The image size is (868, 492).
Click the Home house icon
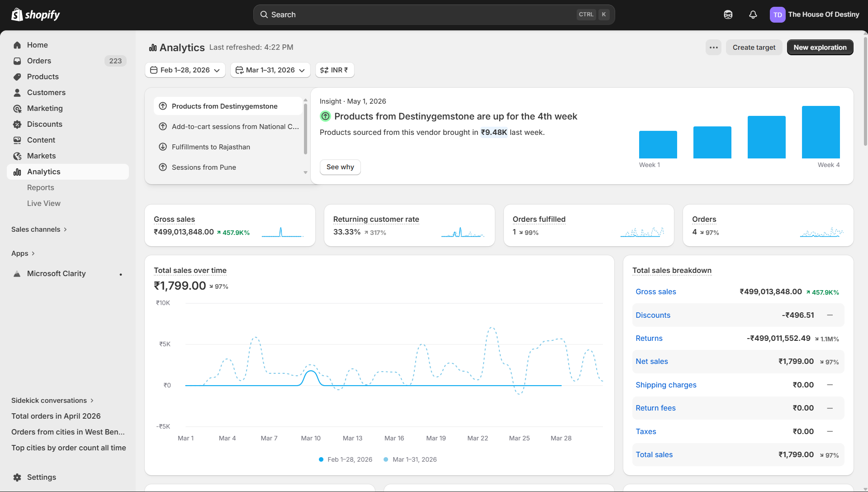click(17, 45)
